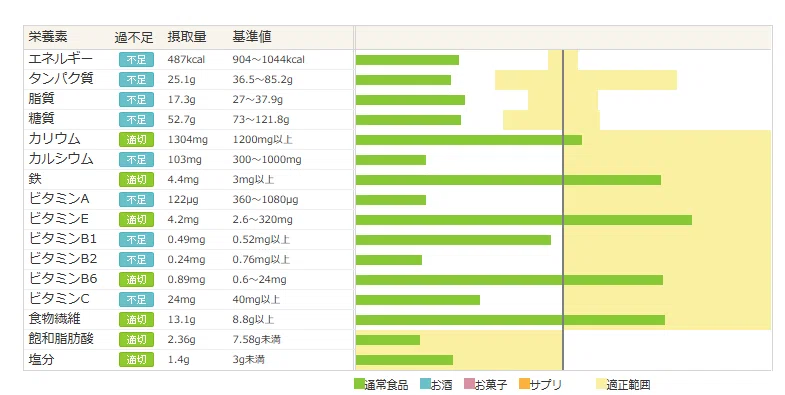Image resolution: width=785 pixels, height=395 pixels.
Task: Click the 適切 badge for カリウム
Action: [x=136, y=140]
